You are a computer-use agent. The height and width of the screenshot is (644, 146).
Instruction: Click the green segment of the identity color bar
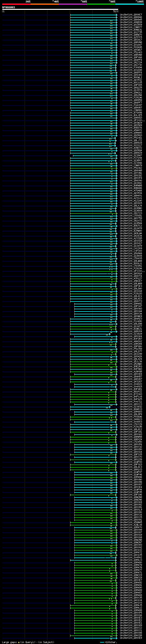pyautogui.click(x=101, y=4)
